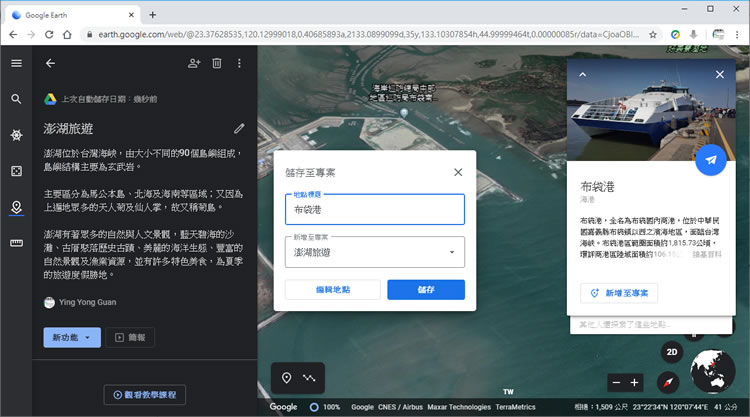Edit project title with pencil icon
This screenshot has width=750, height=417.
239,128
